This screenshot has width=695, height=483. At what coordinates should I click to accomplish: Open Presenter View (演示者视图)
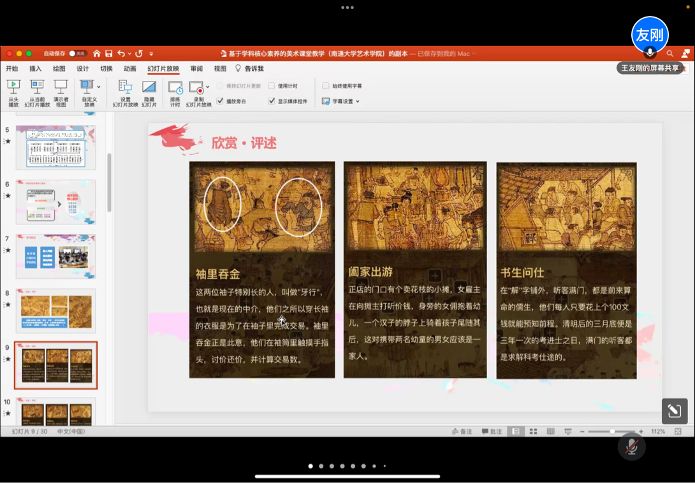pyautogui.click(x=61, y=93)
